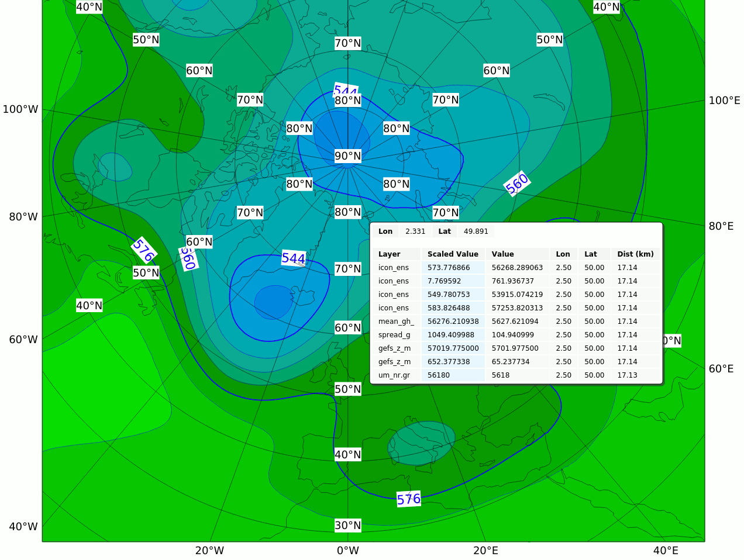
Task: Select the cursor latitude value 49.891
Action: (x=476, y=231)
